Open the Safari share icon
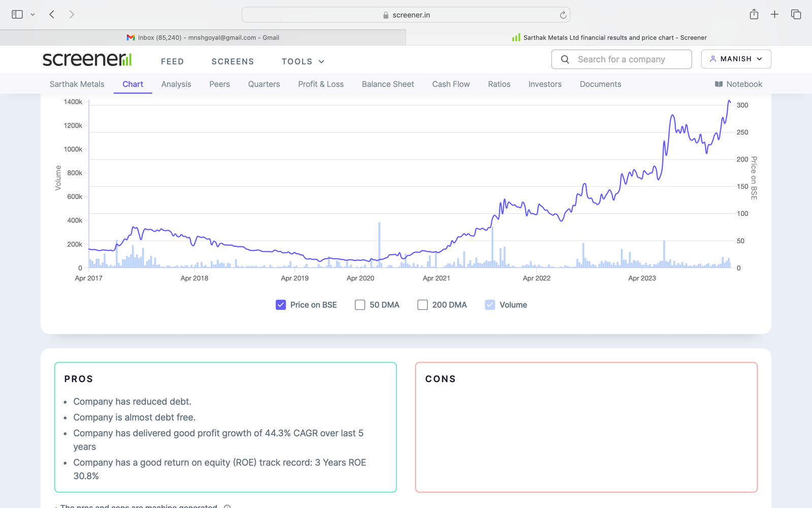The width and height of the screenshot is (812, 508). tap(754, 15)
